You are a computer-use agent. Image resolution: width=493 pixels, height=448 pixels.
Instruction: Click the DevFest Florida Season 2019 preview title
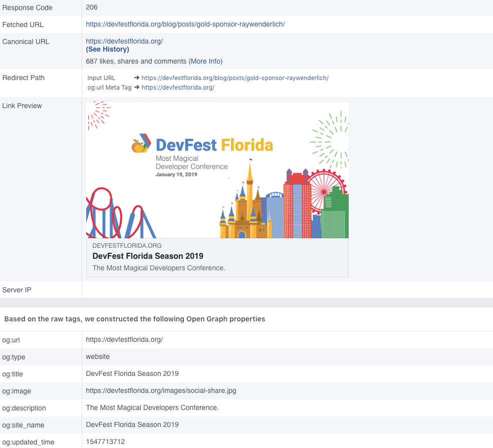pos(148,256)
